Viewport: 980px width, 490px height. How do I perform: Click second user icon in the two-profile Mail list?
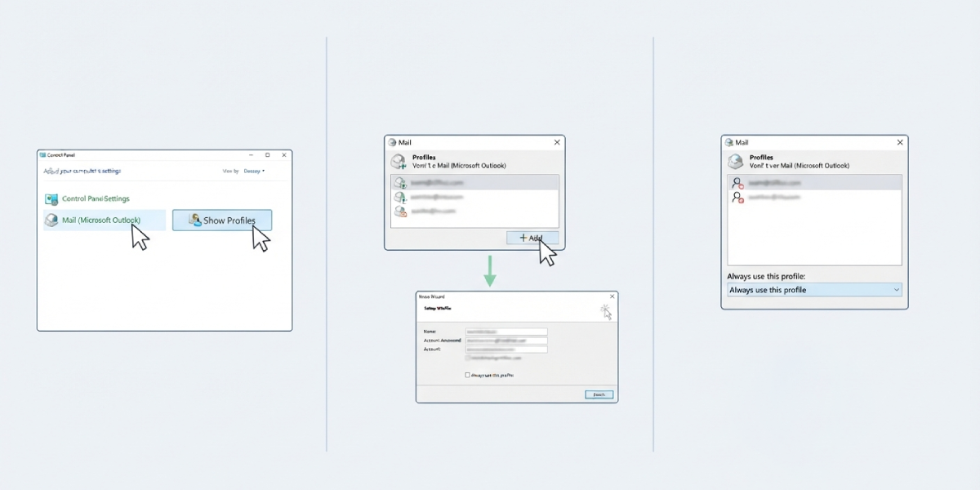coord(737,197)
